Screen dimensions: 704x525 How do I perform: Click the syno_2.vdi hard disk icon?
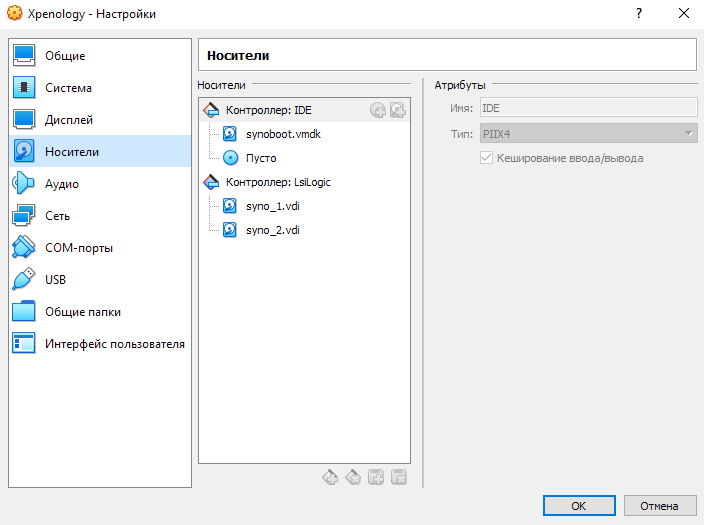[x=230, y=230]
